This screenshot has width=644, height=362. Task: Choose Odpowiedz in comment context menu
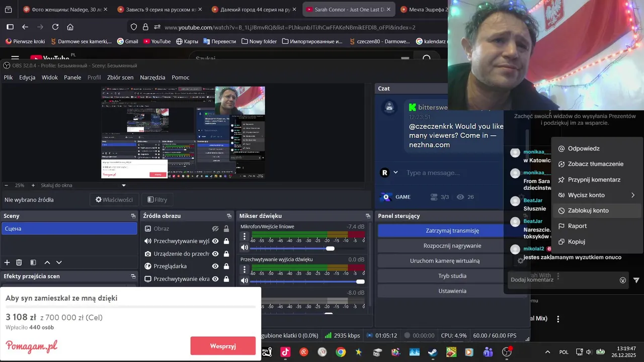click(x=597, y=148)
